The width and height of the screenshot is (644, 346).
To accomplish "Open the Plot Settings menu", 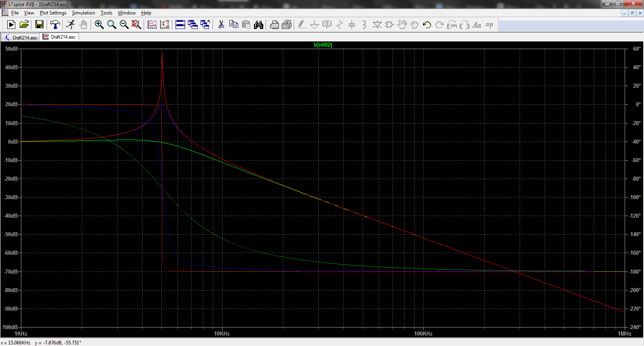I will (53, 13).
